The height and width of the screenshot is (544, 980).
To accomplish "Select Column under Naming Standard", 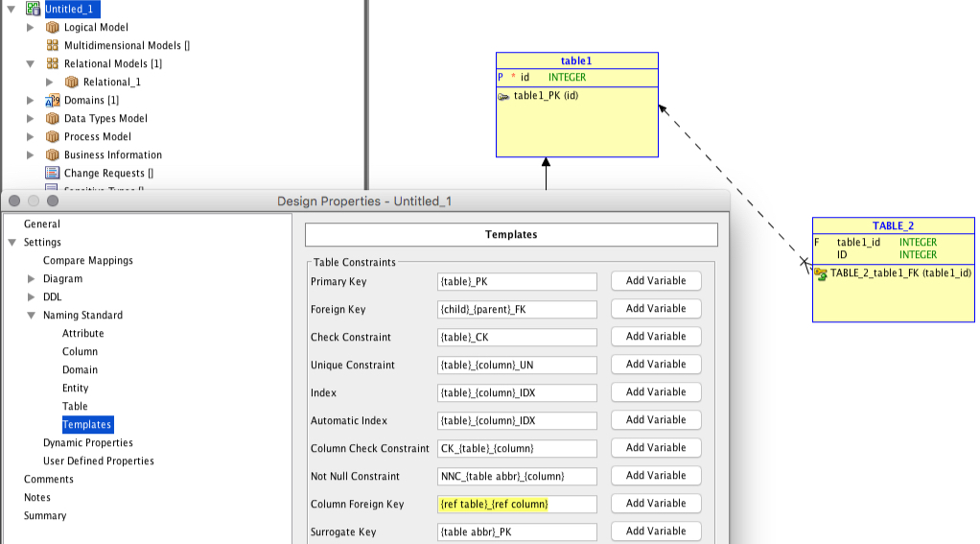I will [80, 351].
